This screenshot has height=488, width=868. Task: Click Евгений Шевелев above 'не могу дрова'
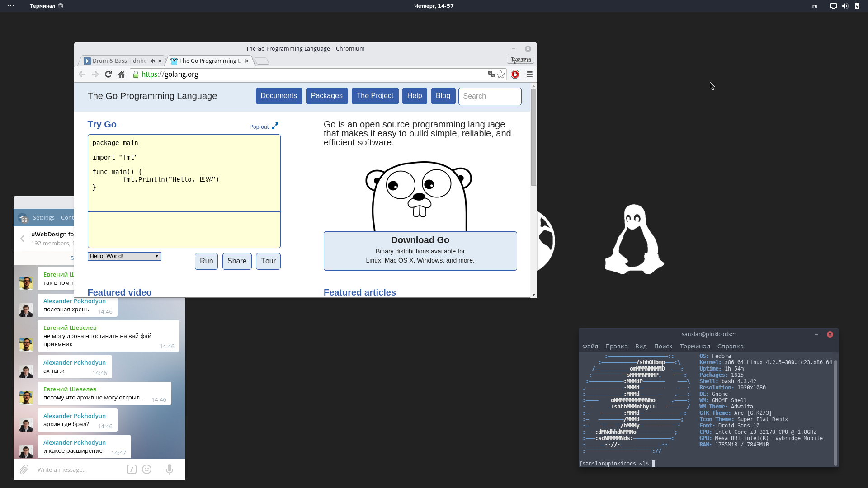(x=70, y=328)
